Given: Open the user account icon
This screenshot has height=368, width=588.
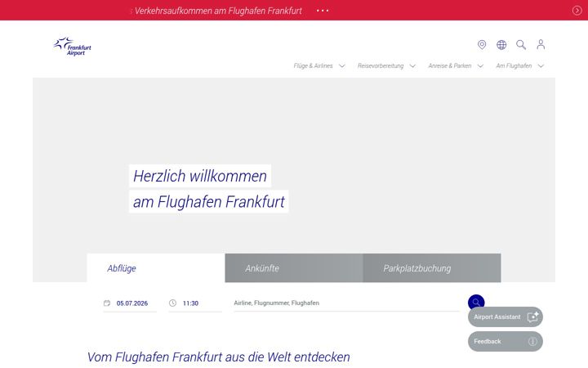Looking at the screenshot, I should (x=541, y=44).
